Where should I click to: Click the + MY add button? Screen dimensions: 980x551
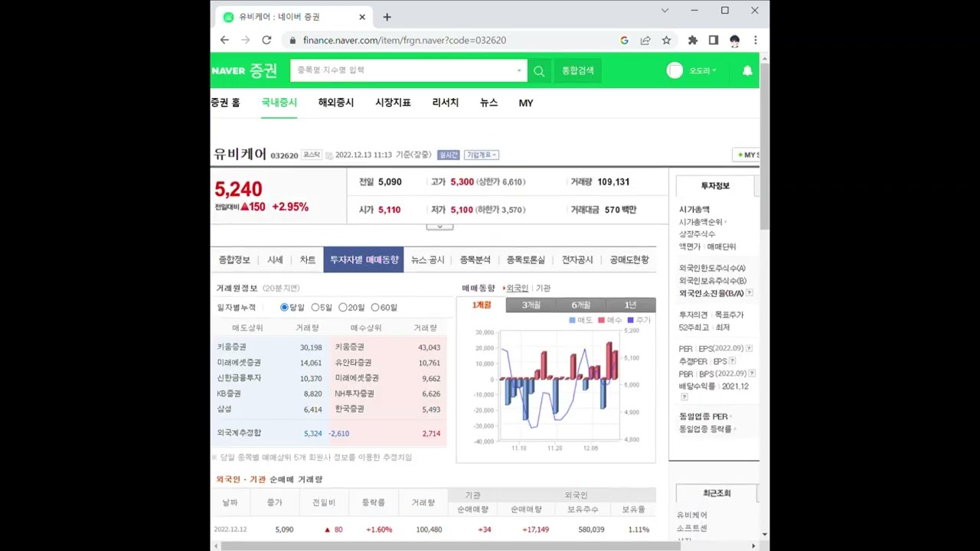(746, 155)
